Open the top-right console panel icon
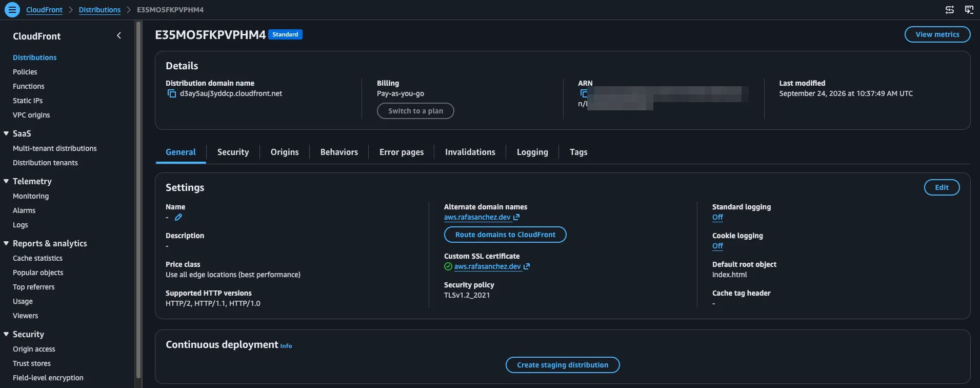This screenshot has height=388, width=980. tap(969, 10)
